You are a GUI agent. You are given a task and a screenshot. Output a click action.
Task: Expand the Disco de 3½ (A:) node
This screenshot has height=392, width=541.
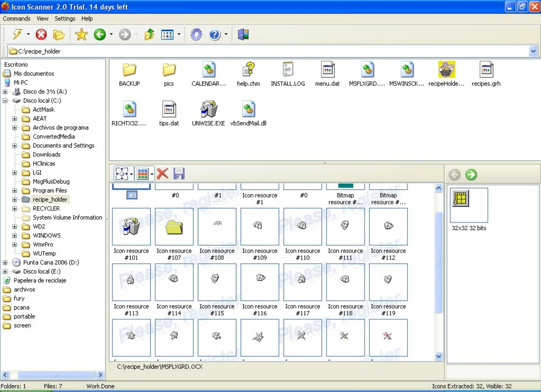point(5,92)
